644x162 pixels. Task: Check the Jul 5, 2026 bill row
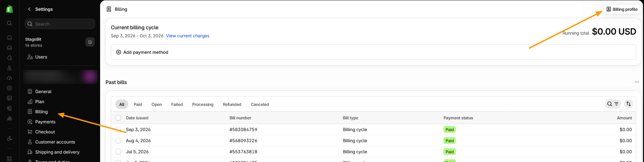118,152
